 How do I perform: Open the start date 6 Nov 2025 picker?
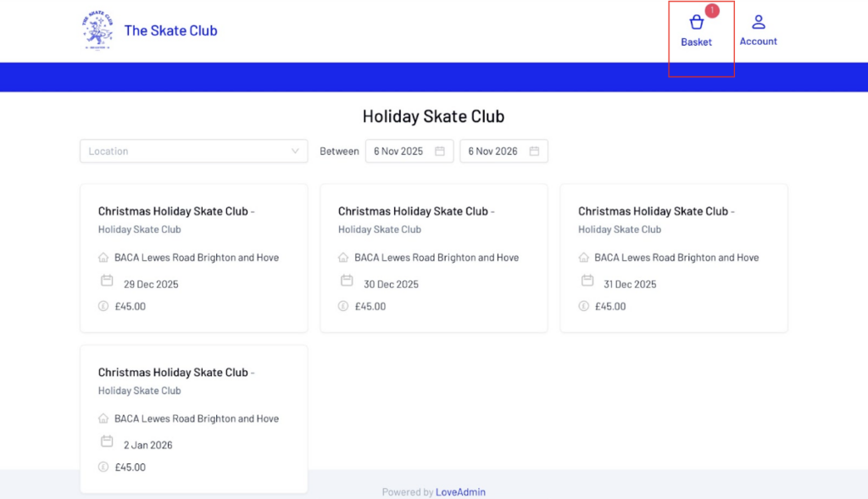[x=400, y=151]
